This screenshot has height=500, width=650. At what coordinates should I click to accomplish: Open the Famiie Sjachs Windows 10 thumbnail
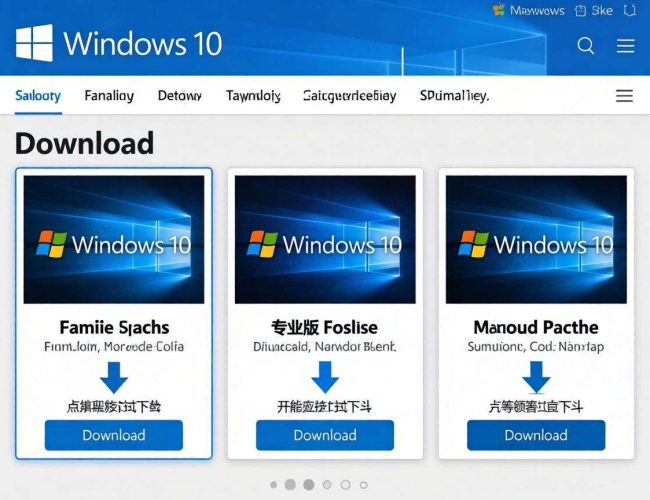coord(114,240)
